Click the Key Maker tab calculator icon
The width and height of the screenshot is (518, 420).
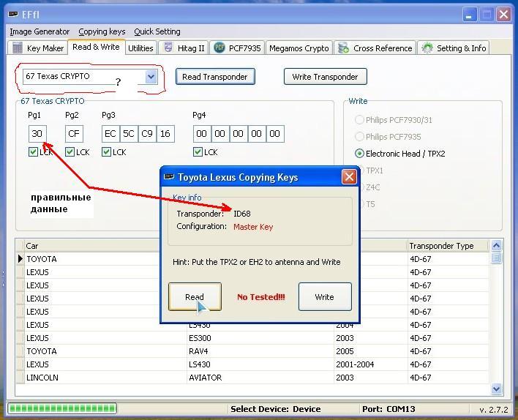tap(17, 48)
